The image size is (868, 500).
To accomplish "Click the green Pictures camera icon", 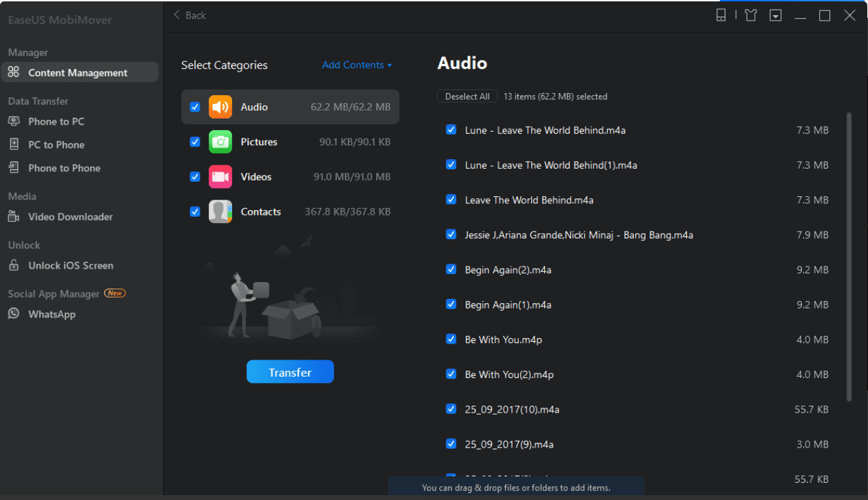I will (x=220, y=142).
